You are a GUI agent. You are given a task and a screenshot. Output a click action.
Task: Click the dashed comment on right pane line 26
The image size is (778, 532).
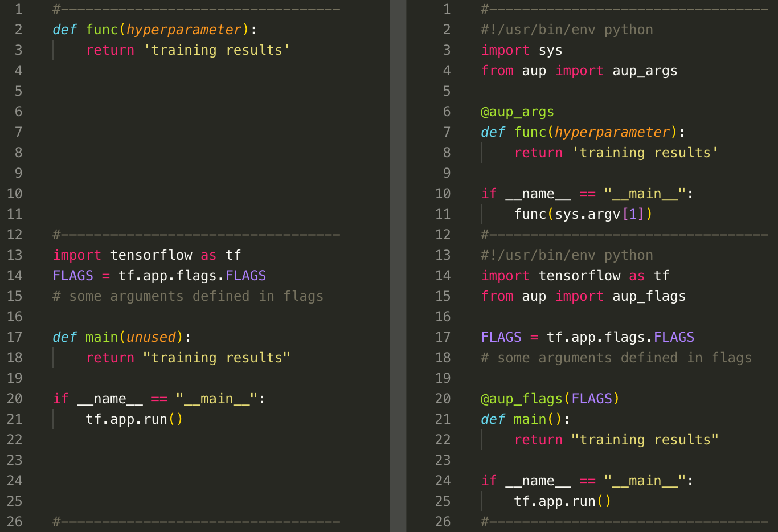pos(625,522)
